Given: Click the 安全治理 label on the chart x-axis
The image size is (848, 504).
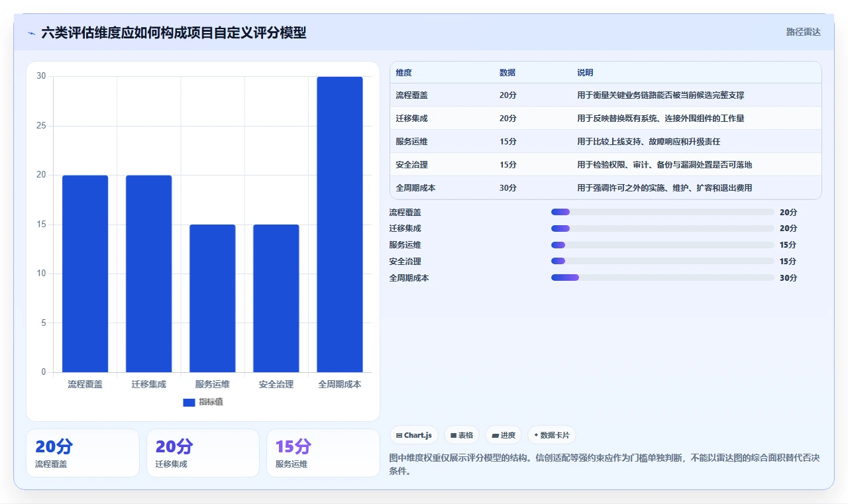Looking at the screenshot, I should coord(276,384).
